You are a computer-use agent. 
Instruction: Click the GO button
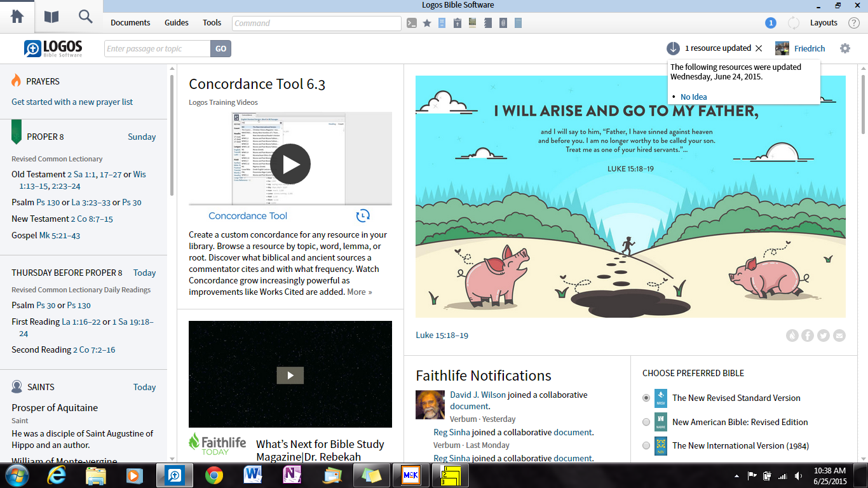220,49
